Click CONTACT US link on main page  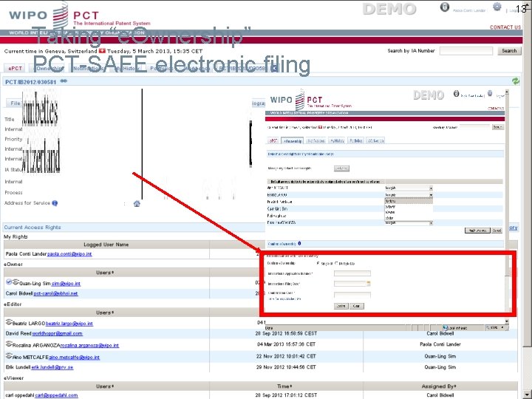pos(505,27)
